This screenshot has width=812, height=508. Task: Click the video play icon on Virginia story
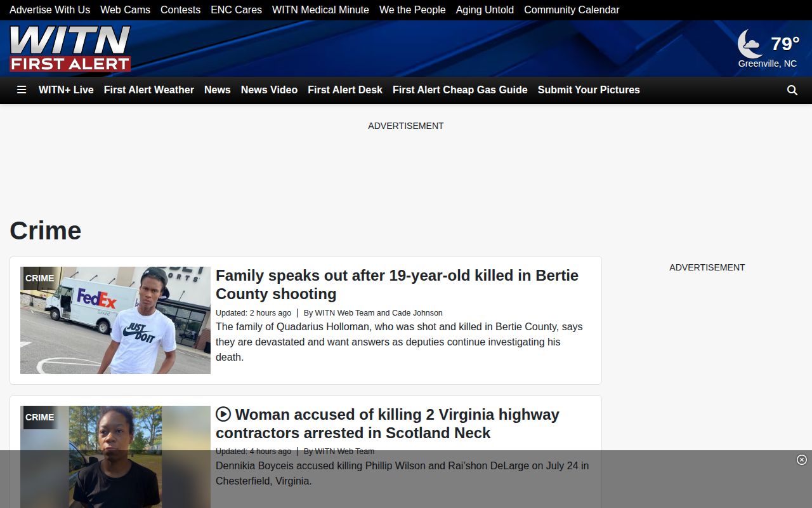pyautogui.click(x=223, y=414)
